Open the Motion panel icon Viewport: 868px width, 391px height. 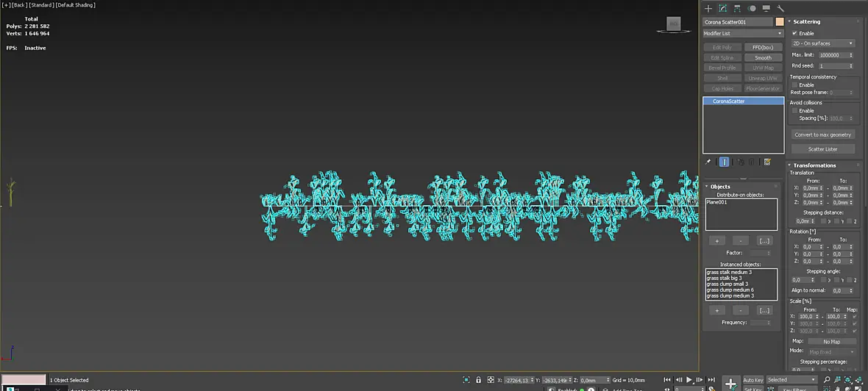[752, 8]
